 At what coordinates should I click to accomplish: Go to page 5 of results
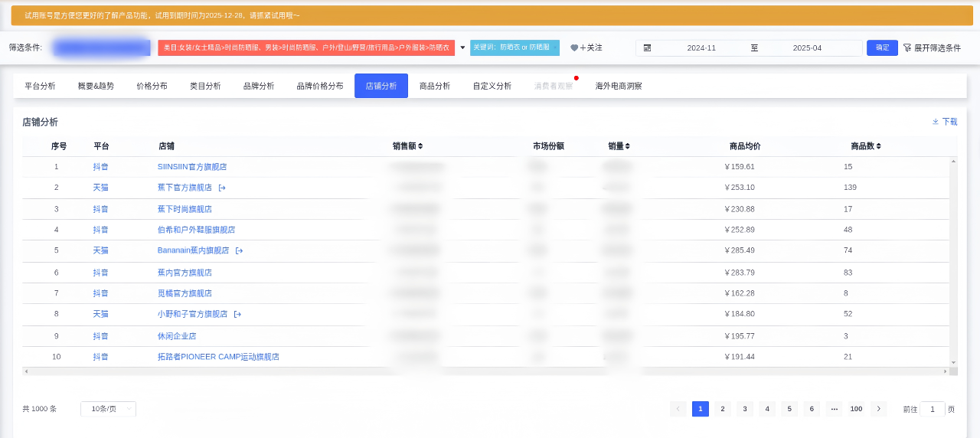(789, 409)
